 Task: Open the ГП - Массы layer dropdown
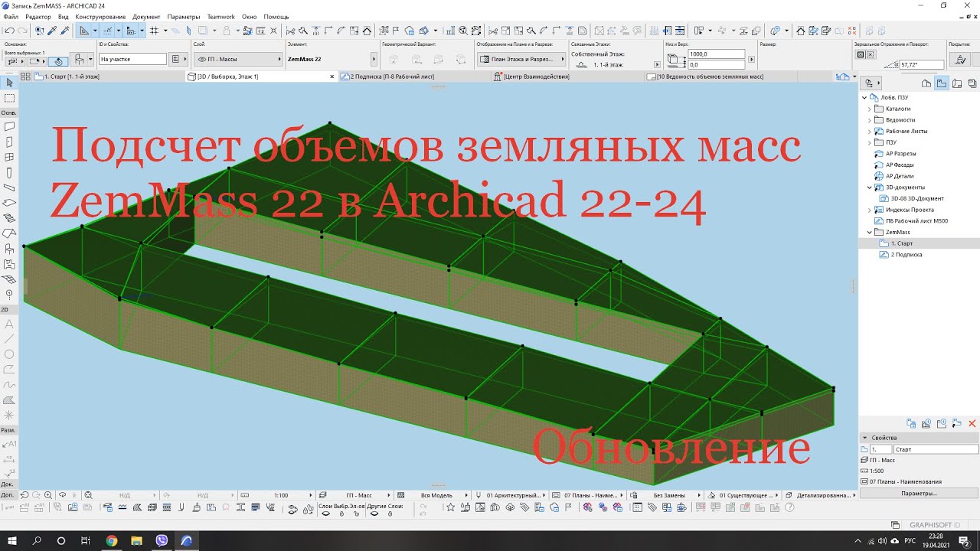coord(238,59)
